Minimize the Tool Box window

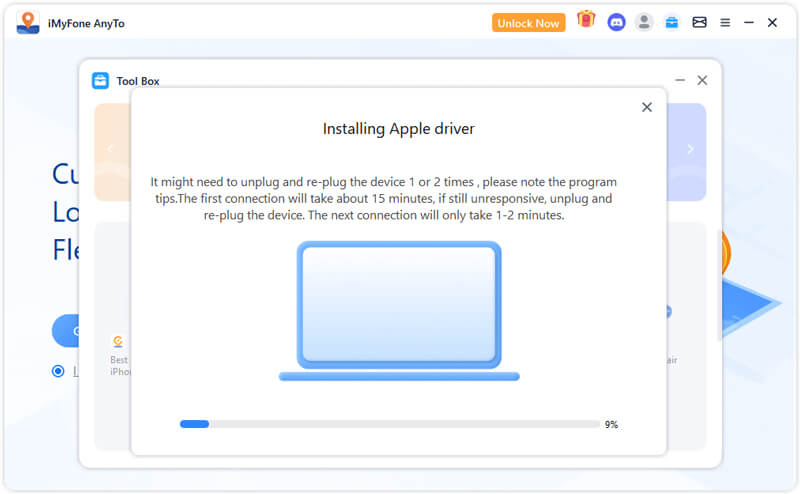tap(680, 80)
